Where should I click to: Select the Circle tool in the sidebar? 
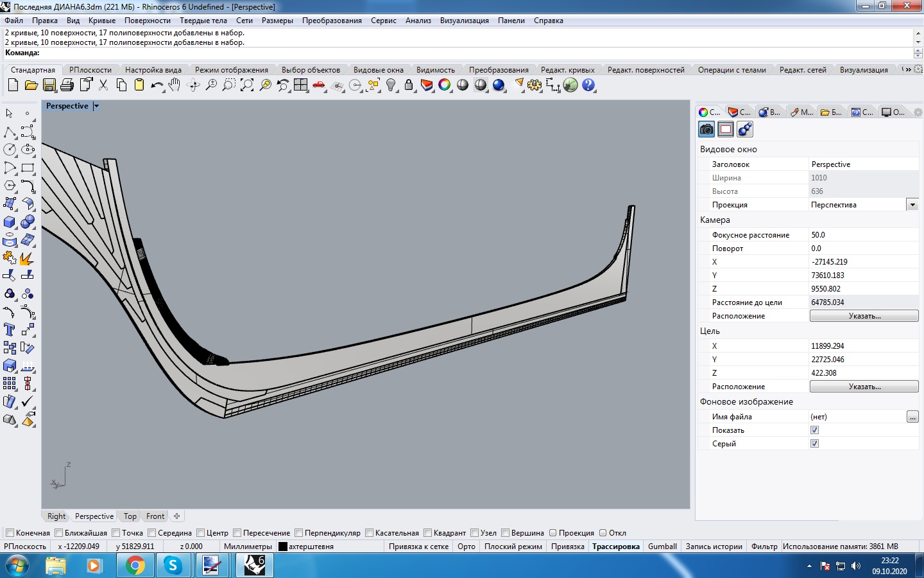tap(10, 150)
